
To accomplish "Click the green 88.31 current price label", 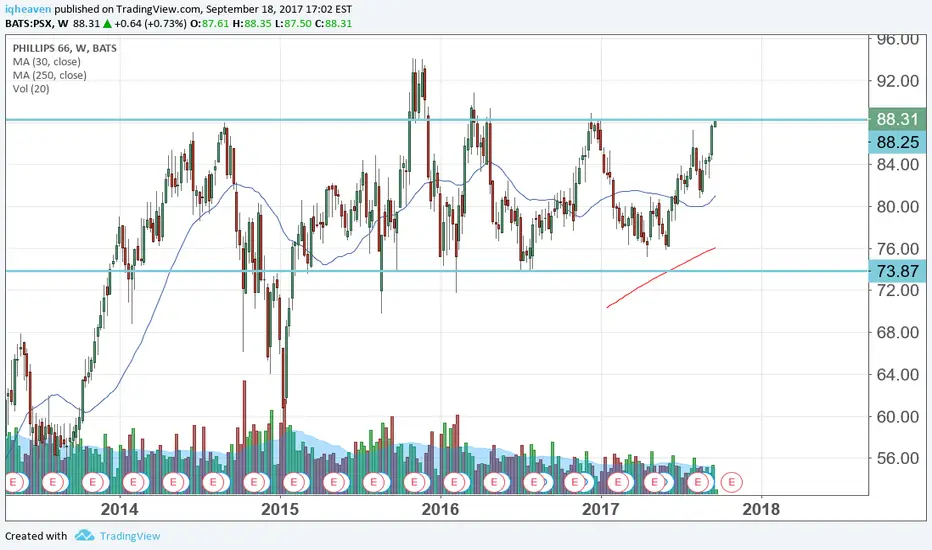I will [897, 119].
